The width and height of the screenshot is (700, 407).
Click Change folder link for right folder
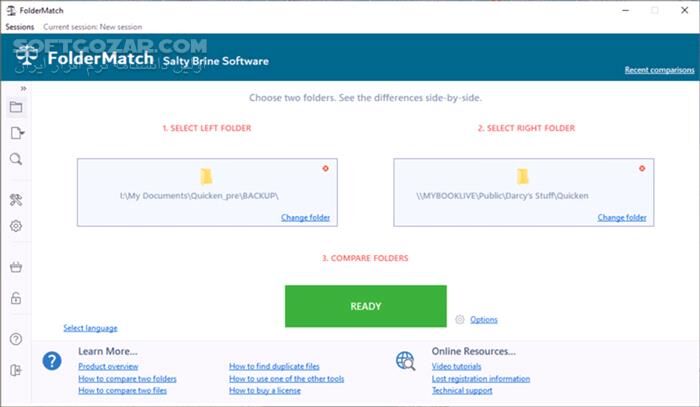click(x=622, y=217)
